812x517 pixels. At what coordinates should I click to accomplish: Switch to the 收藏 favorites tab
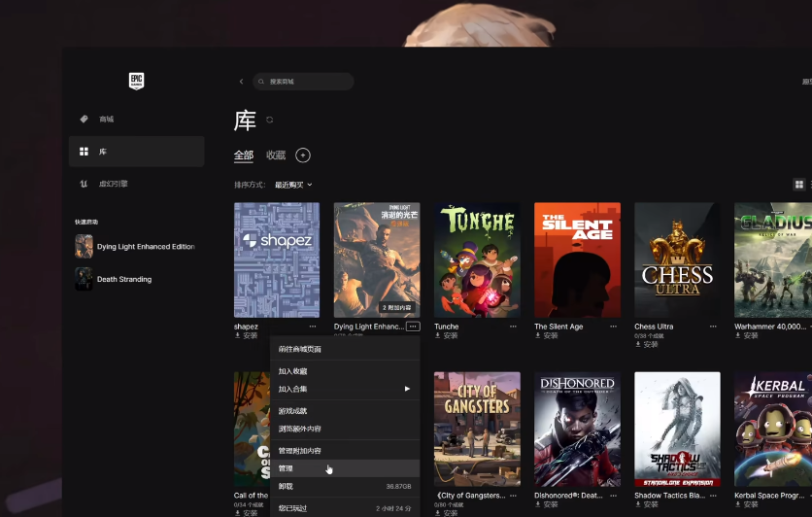[276, 155]
